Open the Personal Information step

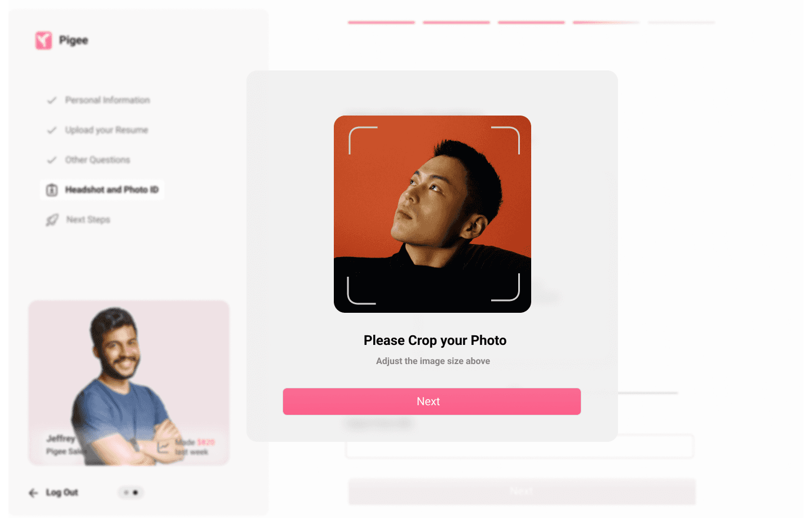[x=107, y=100]
